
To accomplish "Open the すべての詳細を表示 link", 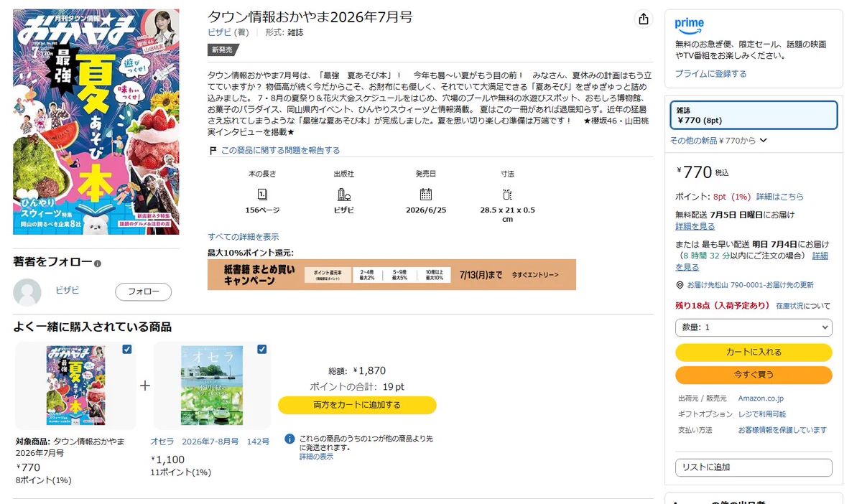I will pos(244,237).
